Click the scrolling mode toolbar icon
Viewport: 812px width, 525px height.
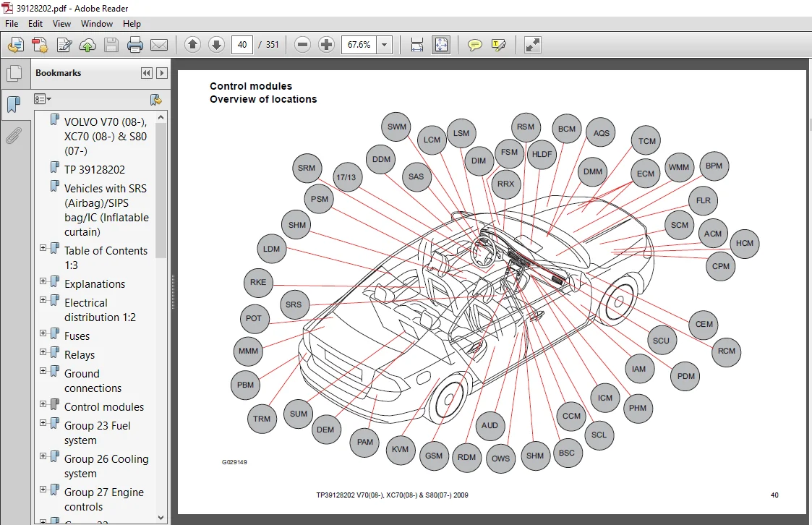[x=417, y=45]
